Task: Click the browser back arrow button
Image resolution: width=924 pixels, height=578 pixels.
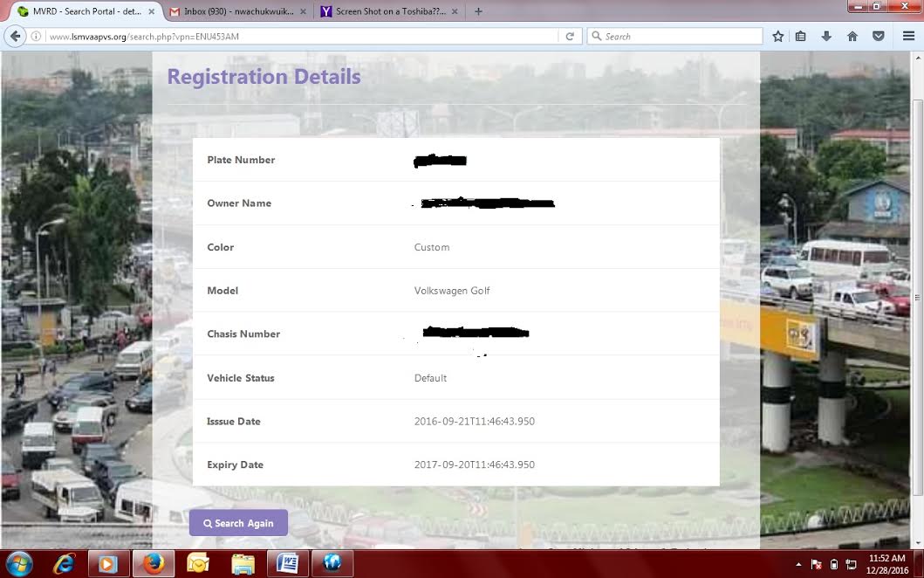Action: click(15, 36)
